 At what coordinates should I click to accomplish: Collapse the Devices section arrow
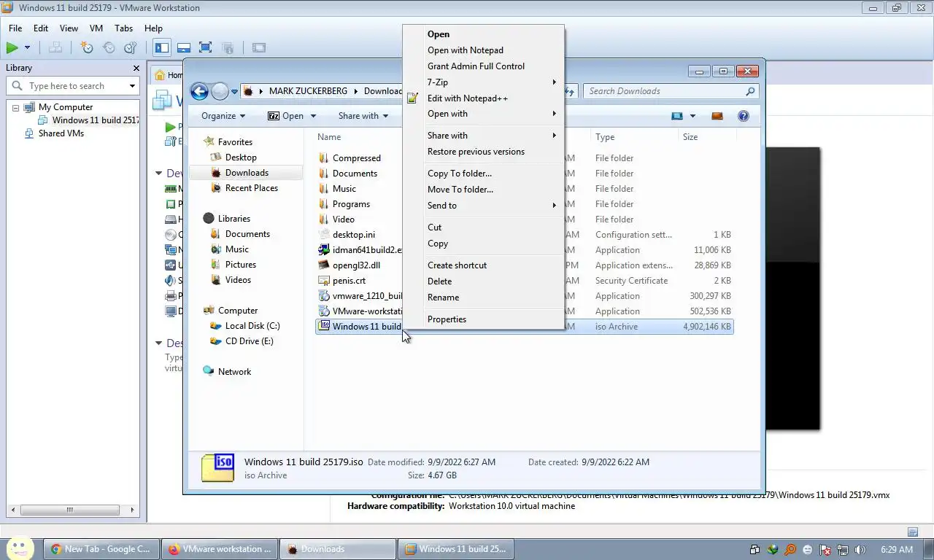point(159,174)
